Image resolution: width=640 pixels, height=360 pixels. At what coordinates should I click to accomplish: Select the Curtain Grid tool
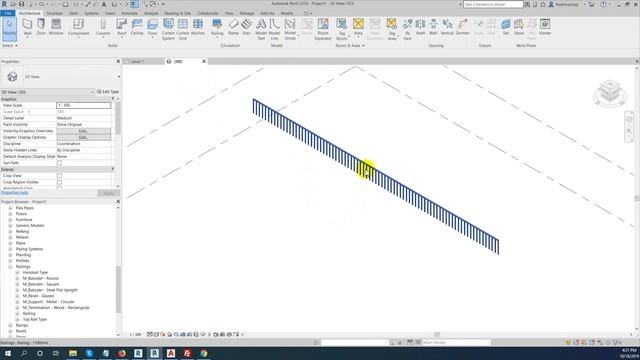click(x=183, y=29)
